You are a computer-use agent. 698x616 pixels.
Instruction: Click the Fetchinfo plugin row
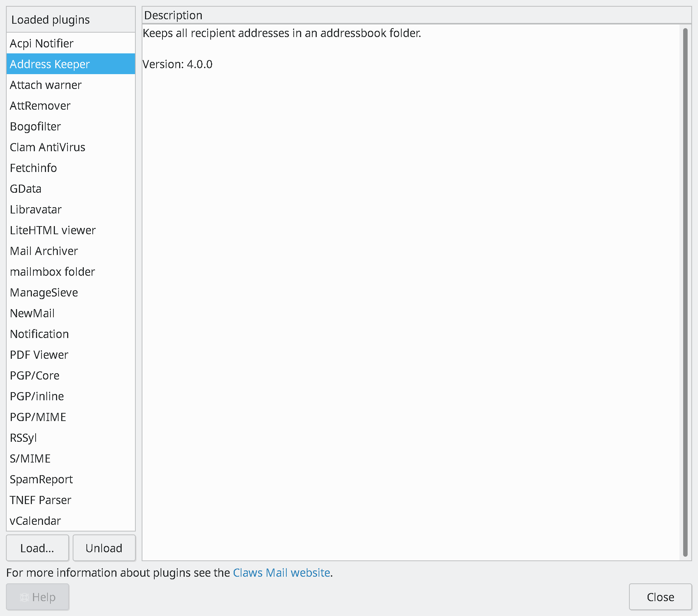point(33,168)
